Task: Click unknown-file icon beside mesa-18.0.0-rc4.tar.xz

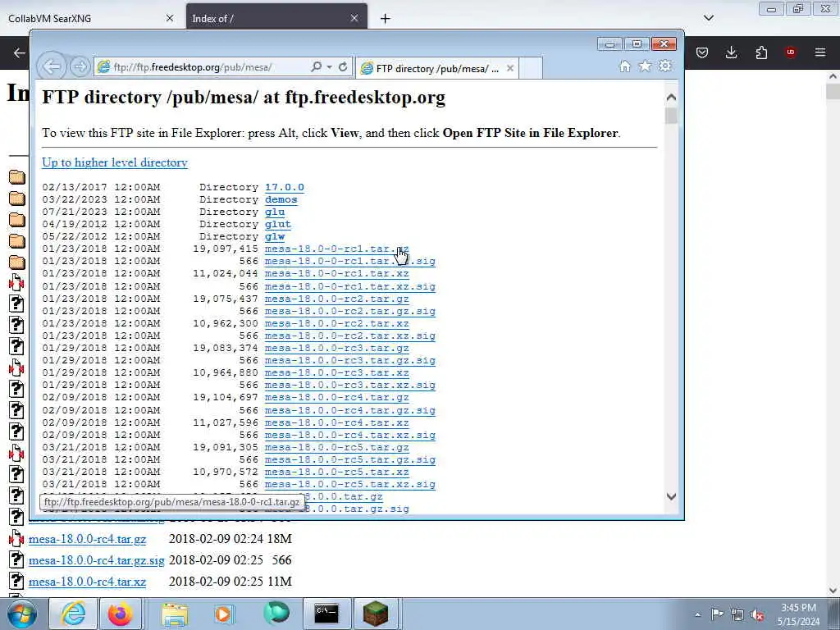Action: (x=16, y=582)
